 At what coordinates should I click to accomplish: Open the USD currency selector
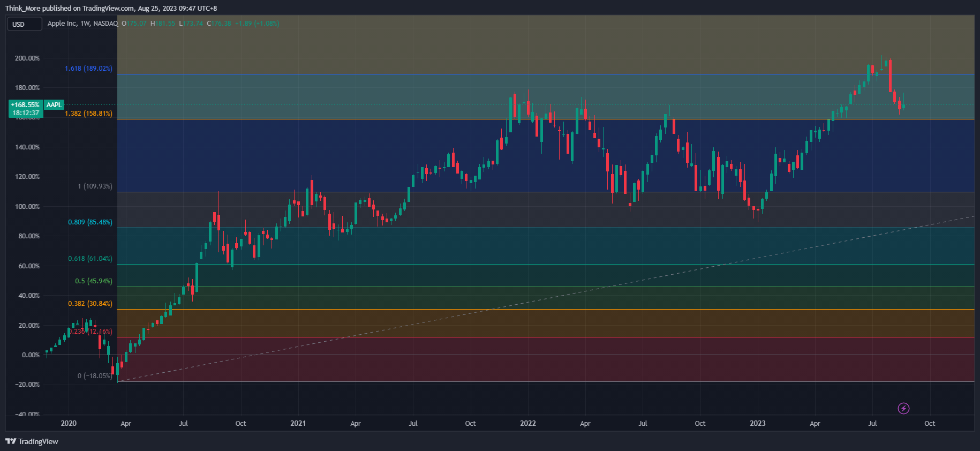(x=24, y=24)
